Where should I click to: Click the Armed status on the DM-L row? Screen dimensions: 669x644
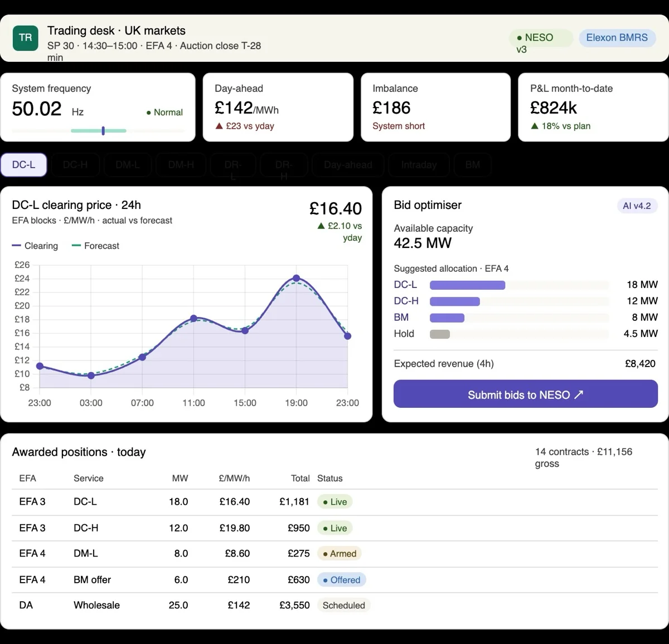point(340,554)
